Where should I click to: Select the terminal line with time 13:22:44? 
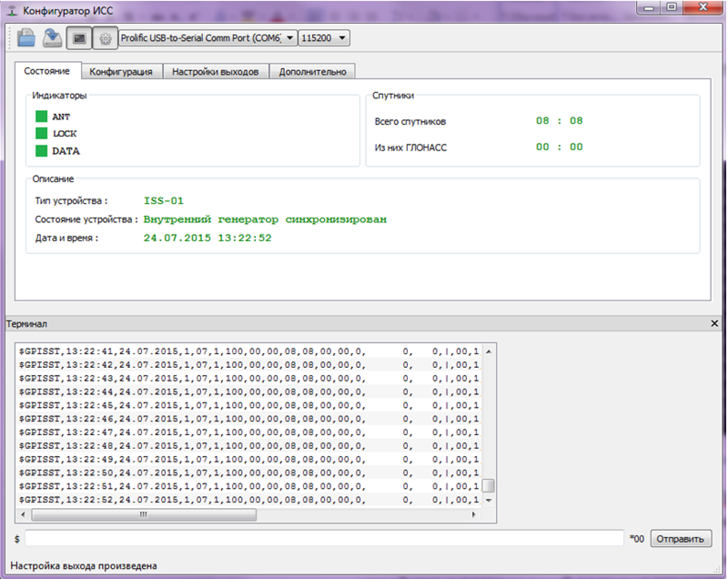tap(249, 392)
